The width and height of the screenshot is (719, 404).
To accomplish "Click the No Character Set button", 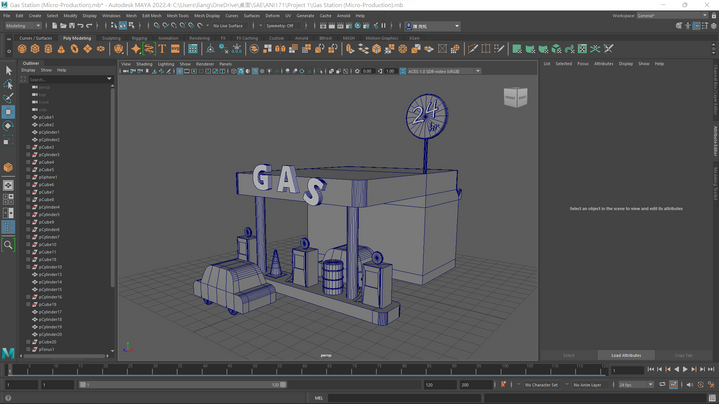I will pyautogui.click(x=541, y=385).
